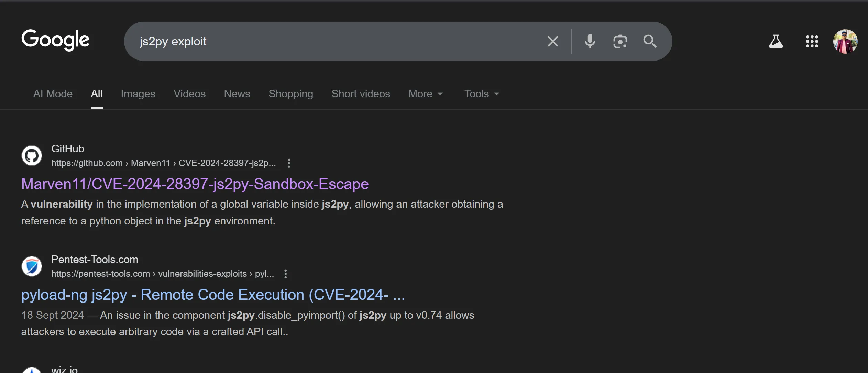Expand the Tools dropdown
This screenshot has height=373, width=868.
[481, 94]
